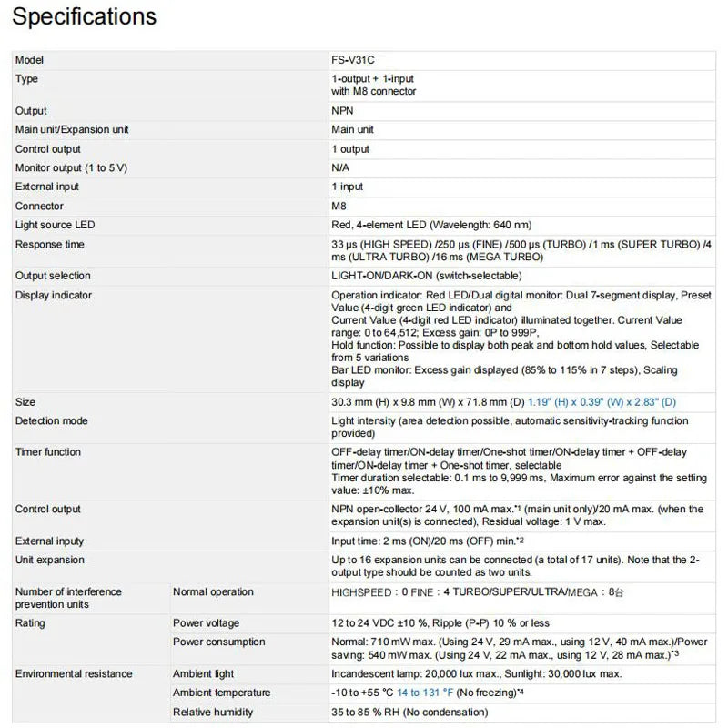Click the Power consumption sub-label
728x728 pixels.
coord(219,642)
